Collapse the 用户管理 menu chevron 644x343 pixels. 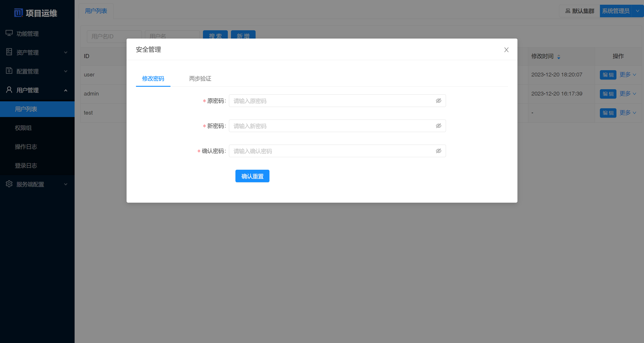coord(66,90)
